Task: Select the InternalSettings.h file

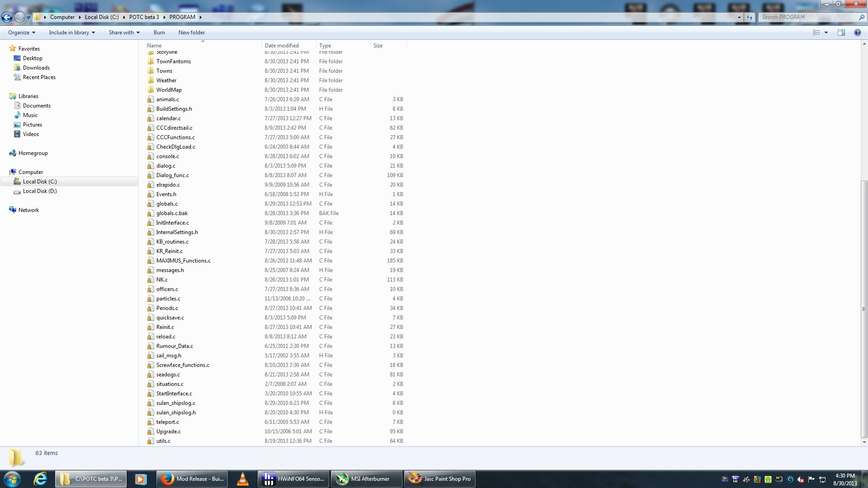Action: [177, 232]
